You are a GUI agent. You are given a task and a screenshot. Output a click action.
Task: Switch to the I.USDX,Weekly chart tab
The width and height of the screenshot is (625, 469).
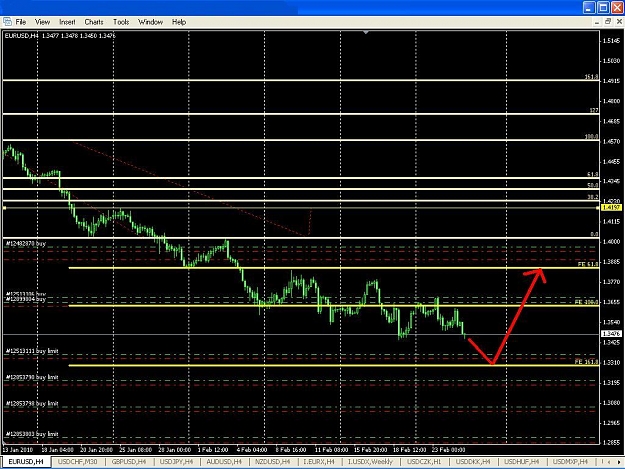370,462
